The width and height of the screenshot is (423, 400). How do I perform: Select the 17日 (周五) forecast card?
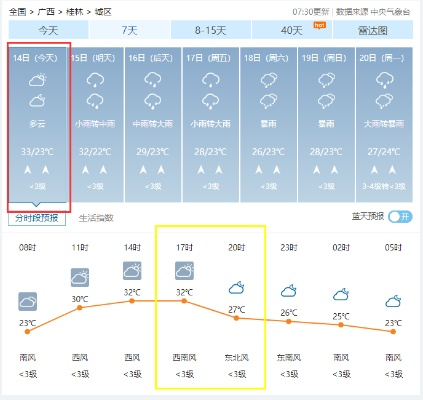[x=211, y=125]
